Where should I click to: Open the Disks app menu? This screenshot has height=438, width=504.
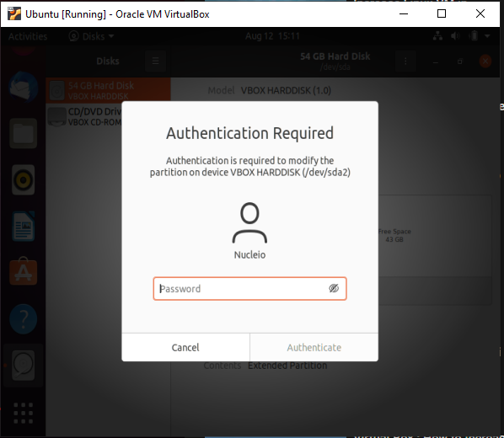[91, 36]
